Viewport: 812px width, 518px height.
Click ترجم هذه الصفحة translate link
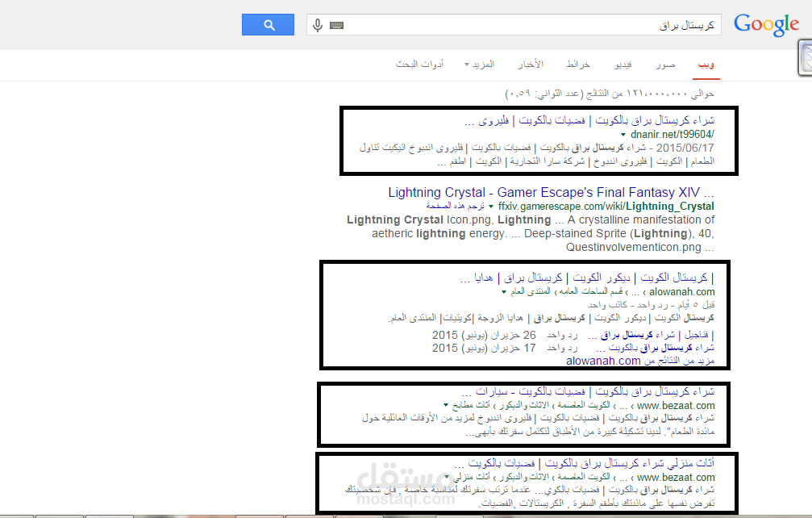coord(456,207)
